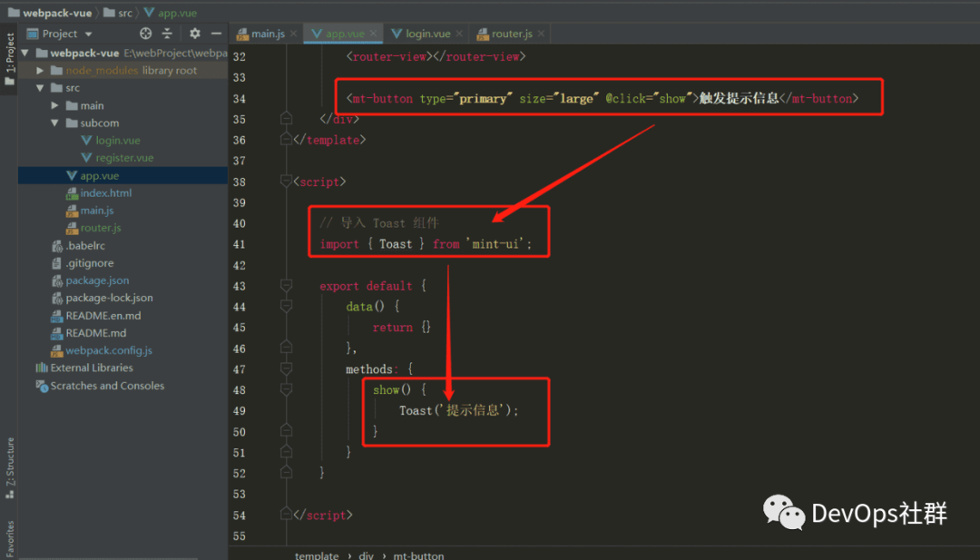Click div in bottom code breadcrumb

click(367, 555)
